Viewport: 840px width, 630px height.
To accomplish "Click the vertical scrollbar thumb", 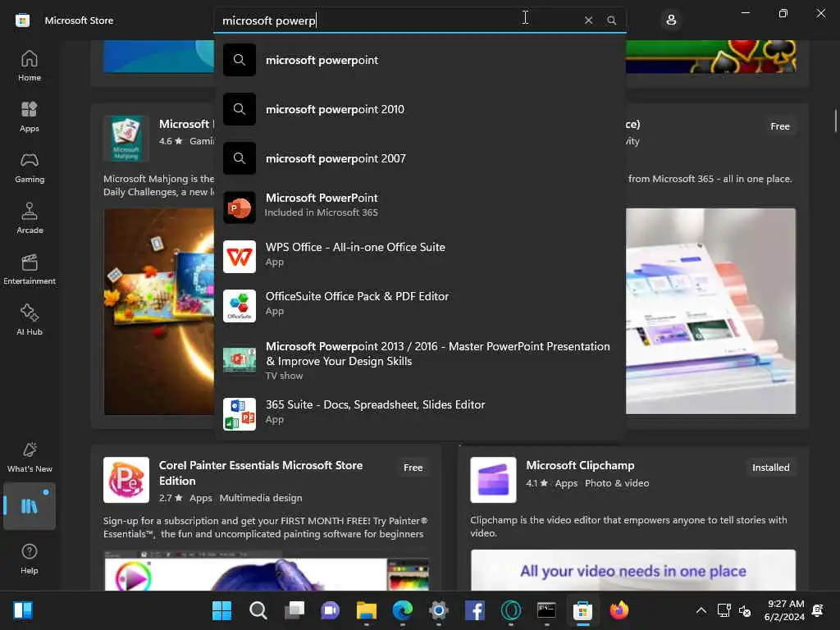I will tap(835, 120).
